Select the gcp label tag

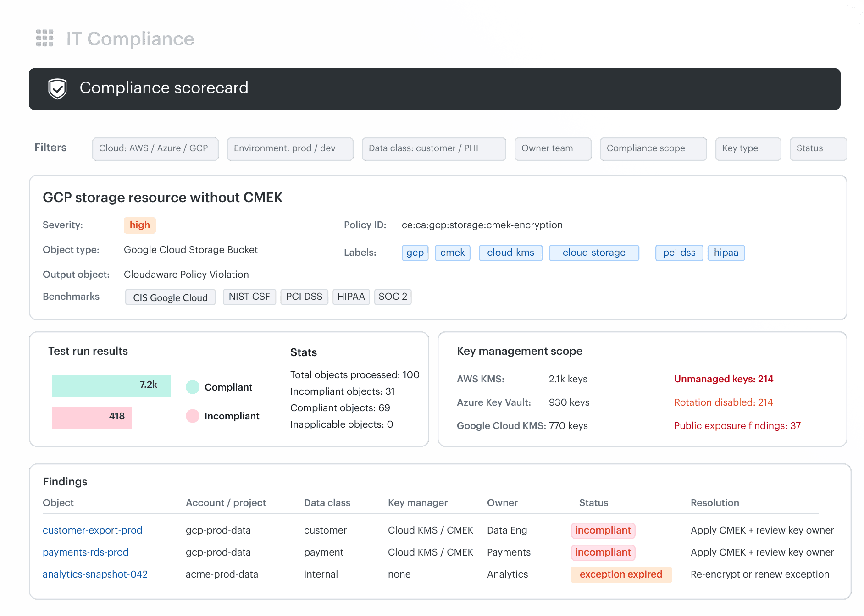[x=415, y=253]
